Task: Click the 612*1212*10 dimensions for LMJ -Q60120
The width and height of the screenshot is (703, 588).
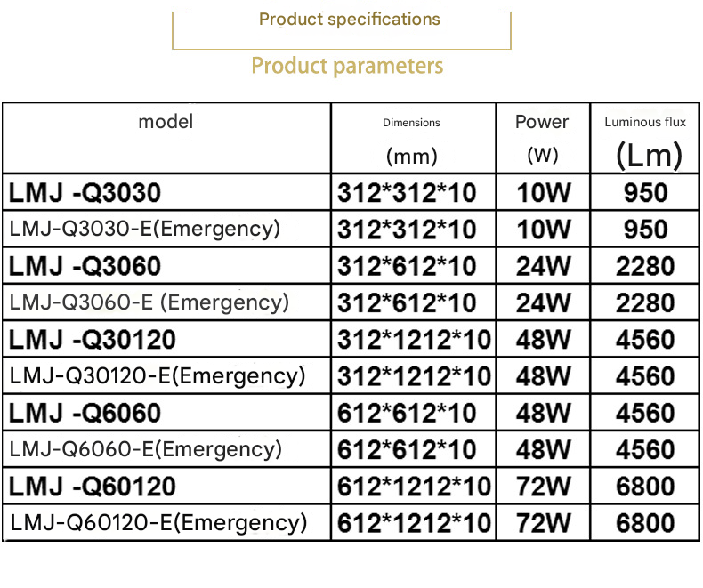Action: pyautogui.click(x=414, y=487)
